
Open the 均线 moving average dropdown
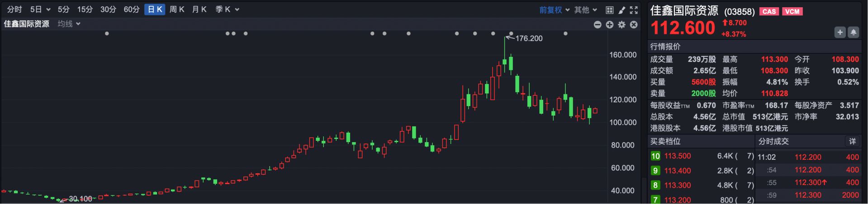point(69,24)
